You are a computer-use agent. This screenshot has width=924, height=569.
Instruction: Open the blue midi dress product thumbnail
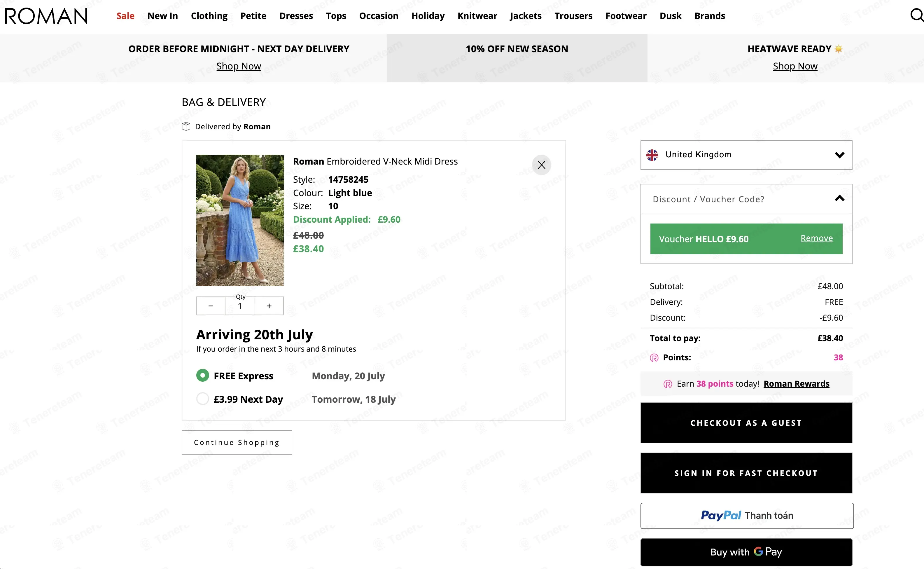(240, 220)
